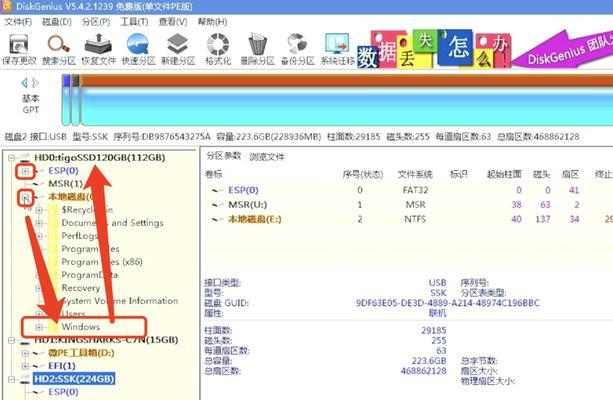Click the Format (格式化) toolbar icon

[x=218, y=49]
